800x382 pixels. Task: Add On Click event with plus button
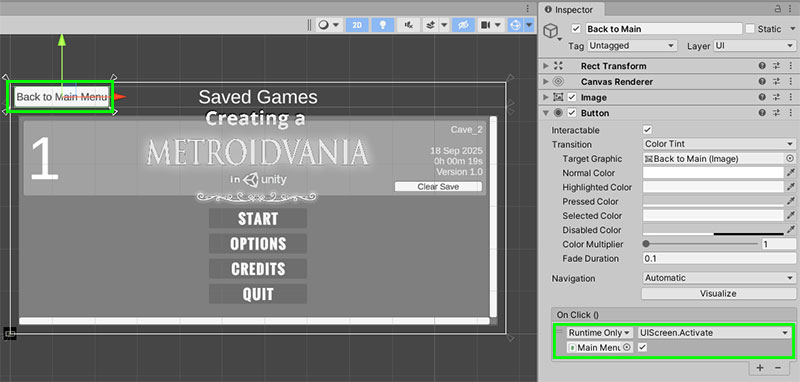(x=760, y=367)
